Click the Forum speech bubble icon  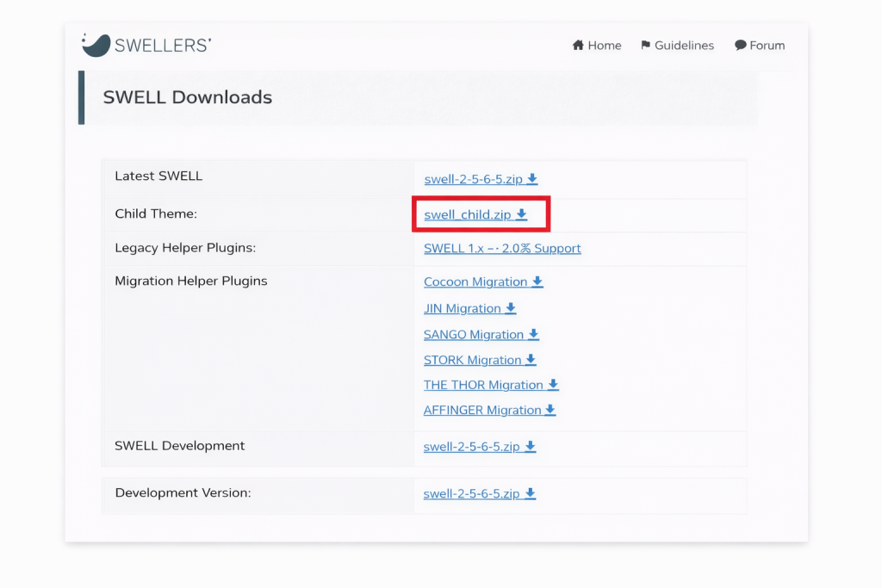(x=740, y=46)
